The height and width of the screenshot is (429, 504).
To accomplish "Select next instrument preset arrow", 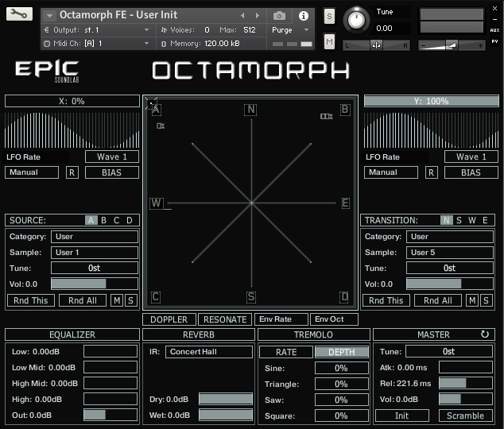I will 257,15.
